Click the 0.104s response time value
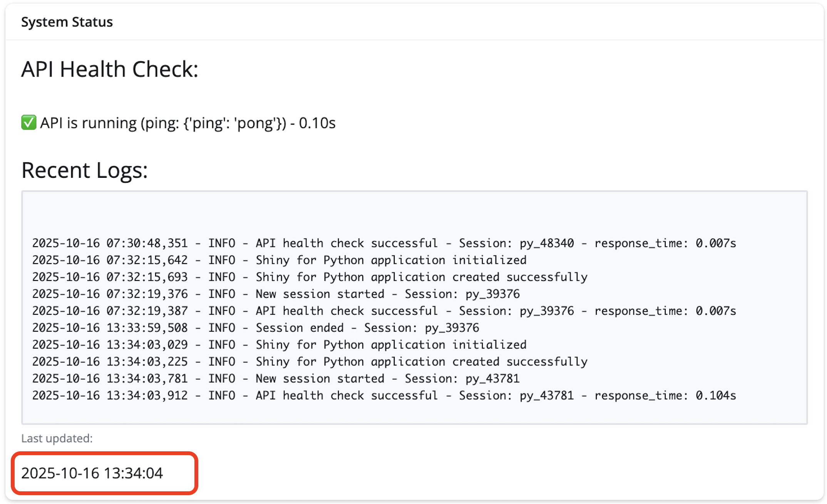The height and width of the screenshot is (504, 827). click(716, 396)
